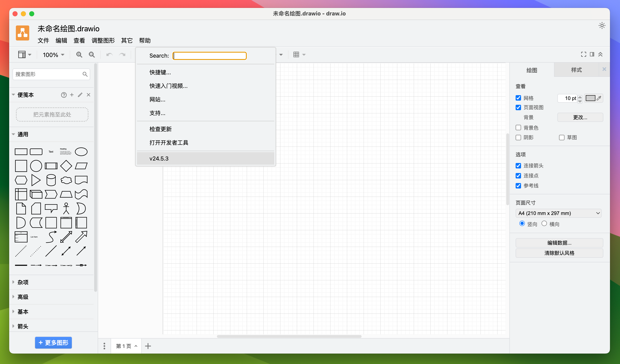Close the scratchpad with X icon
The height and width of the screenshot is (364, 620).
89,95
